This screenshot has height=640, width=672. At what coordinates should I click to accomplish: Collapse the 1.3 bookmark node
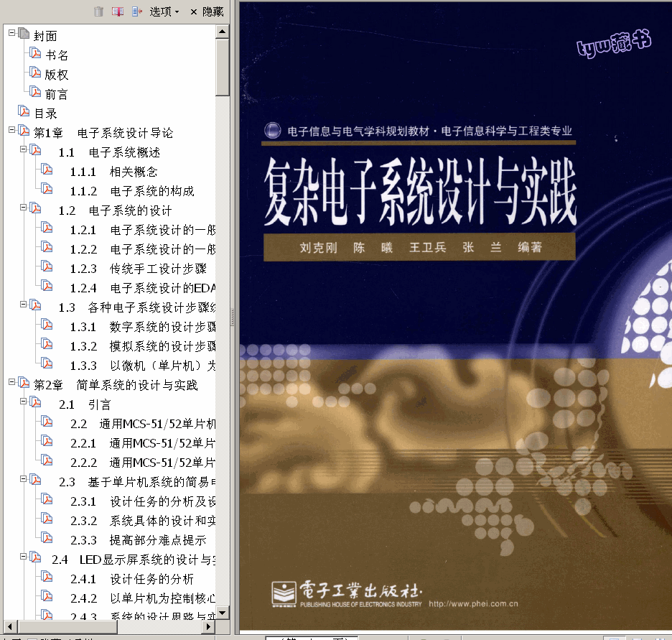click(24, 304)
